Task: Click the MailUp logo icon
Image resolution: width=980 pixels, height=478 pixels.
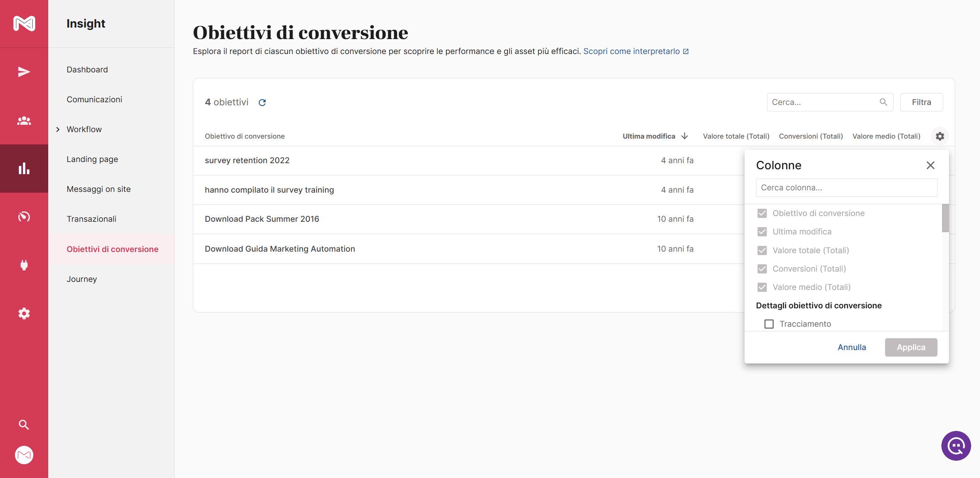Action: pos(24,23)
